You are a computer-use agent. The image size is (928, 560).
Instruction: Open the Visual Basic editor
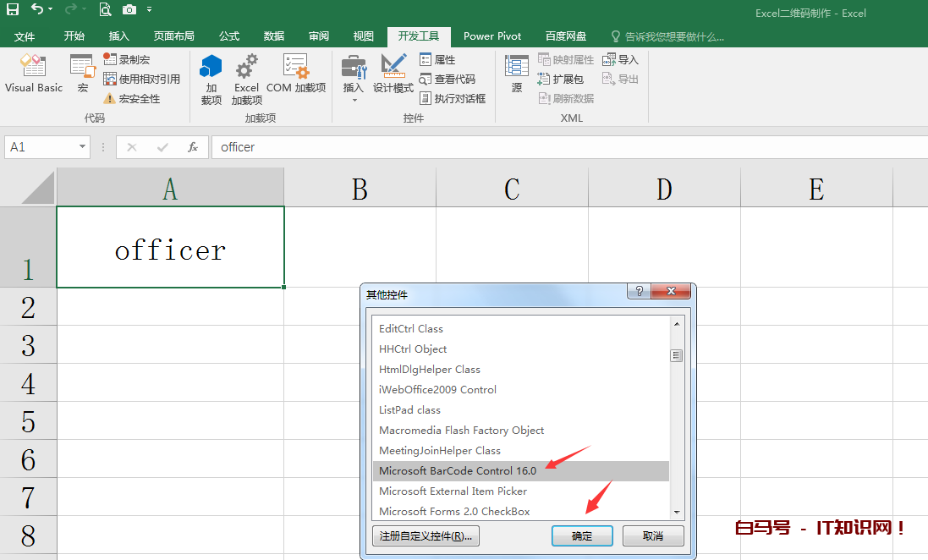coord(34,73)
